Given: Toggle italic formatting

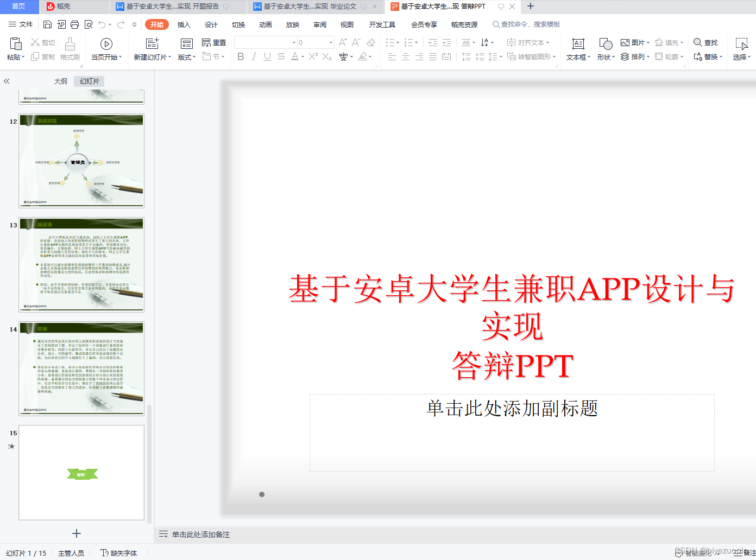Looking at the screenshot, I should coord(254,56).
